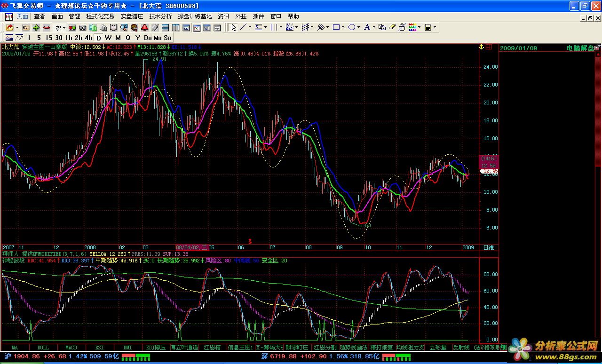The image size is (602, 364).
Task: Click the Shenzhen index value 6719.88
Action: point(283,356)
